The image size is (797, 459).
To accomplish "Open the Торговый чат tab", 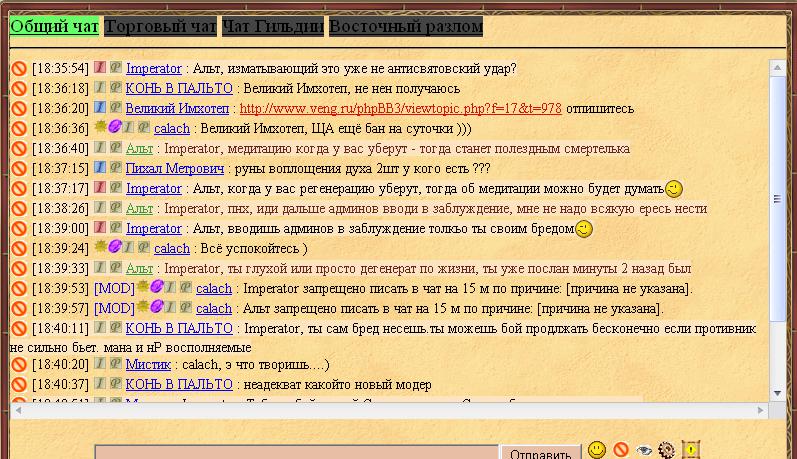I will pyautogui.click(x=161, y=26).
